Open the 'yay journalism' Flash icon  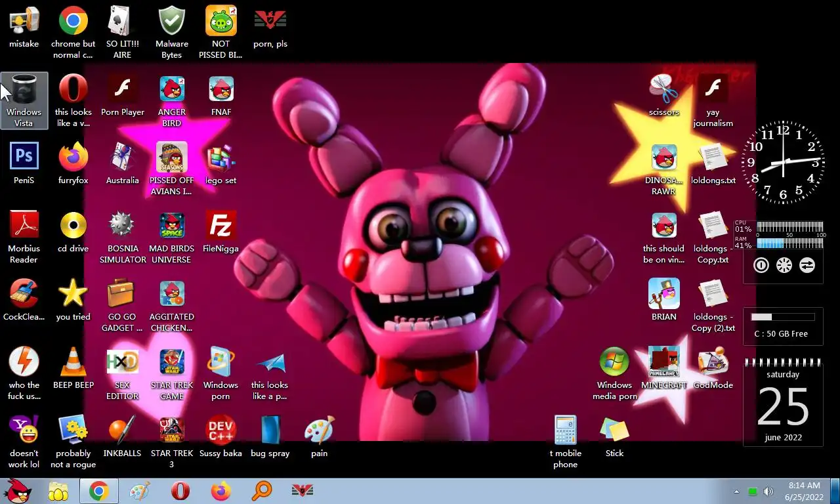[713, 100]
